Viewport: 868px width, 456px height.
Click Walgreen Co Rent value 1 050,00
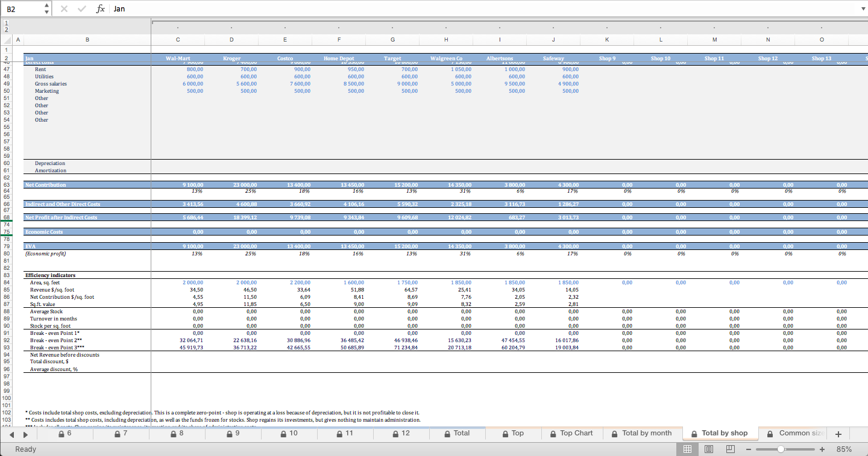pyautogui.click(x=461, y=69)
